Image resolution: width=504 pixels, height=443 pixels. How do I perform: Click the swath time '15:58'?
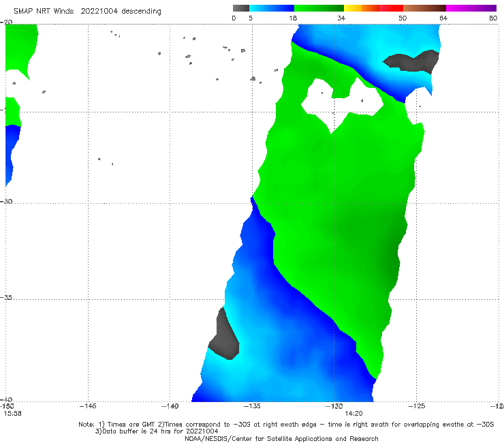pyautogui.click(x=12, y=414)
